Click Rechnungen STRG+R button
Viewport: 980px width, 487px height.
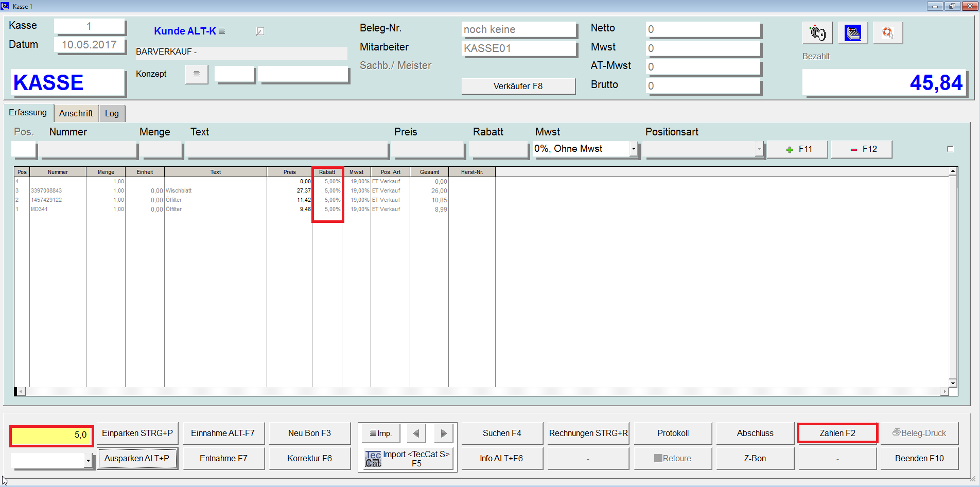tap(588, 433)
